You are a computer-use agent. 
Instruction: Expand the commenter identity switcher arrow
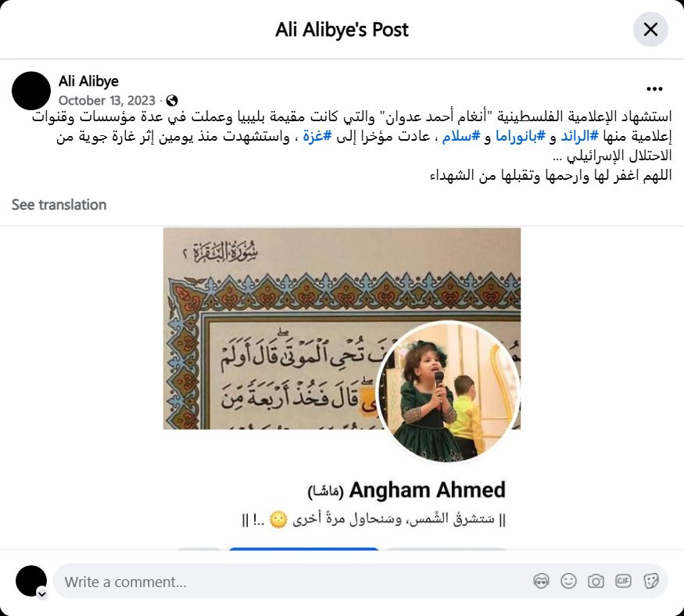[42, 594]
